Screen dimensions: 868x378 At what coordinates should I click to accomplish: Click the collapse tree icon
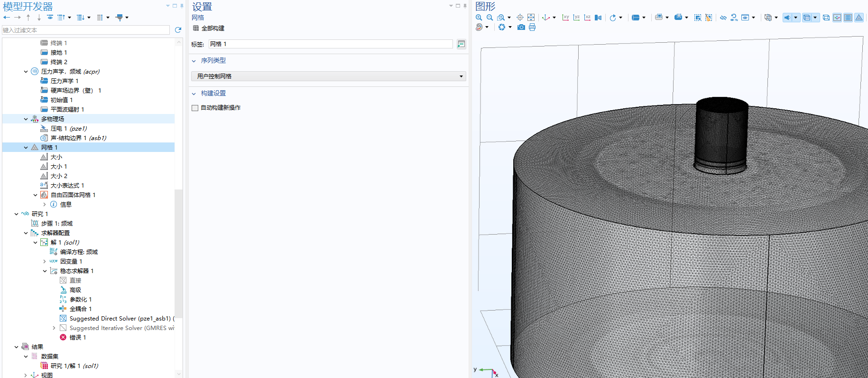tap(61, 18)
